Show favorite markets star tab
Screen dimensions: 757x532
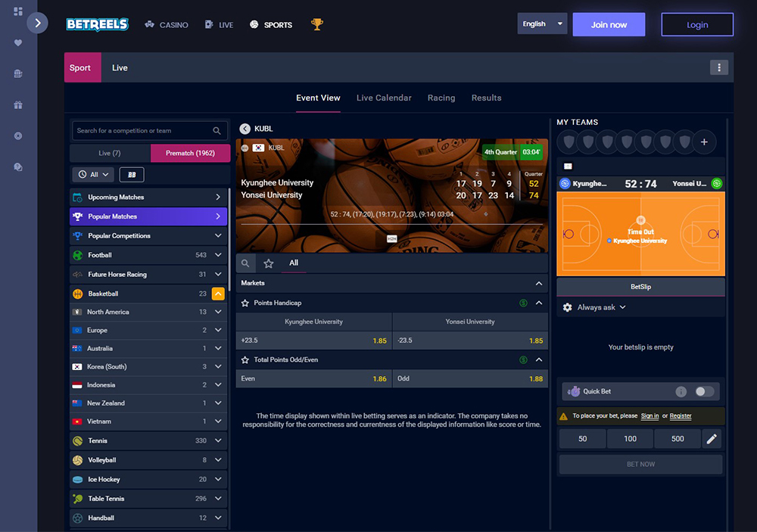tap(269, 263)
